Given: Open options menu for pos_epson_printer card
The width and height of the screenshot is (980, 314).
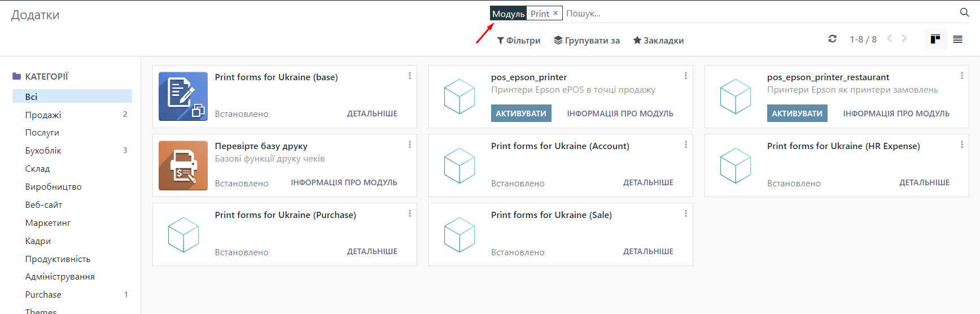Looking at the screenshot, I should (685, 76).
